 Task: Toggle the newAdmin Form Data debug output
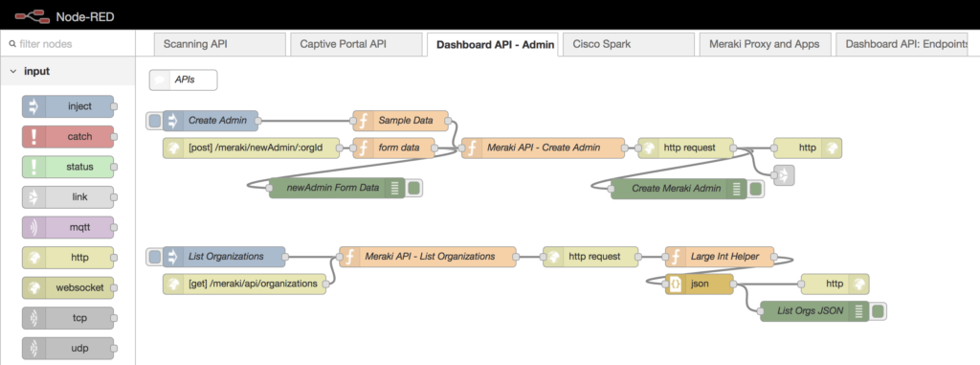coord(413,188)
